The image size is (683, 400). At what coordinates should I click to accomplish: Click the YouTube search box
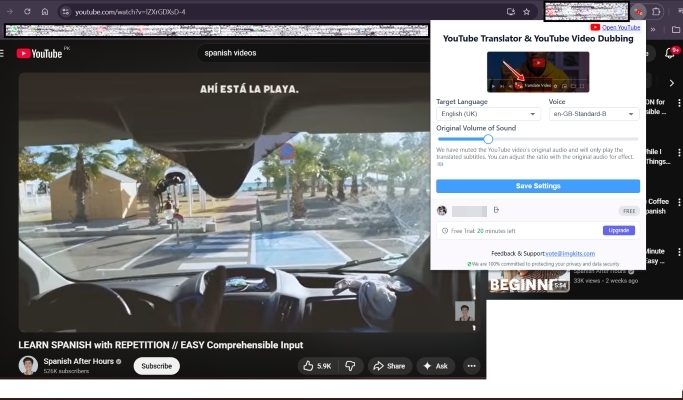(x=314, y=53)
